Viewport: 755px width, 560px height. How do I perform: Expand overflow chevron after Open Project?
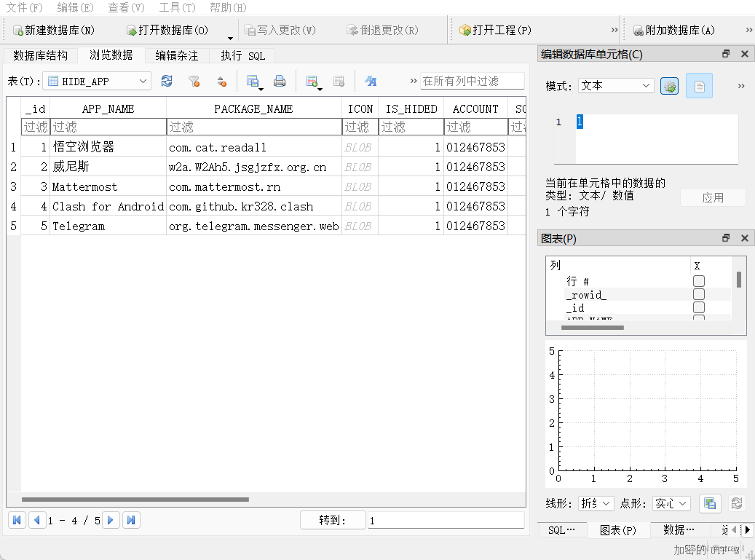tap(614, 30)
